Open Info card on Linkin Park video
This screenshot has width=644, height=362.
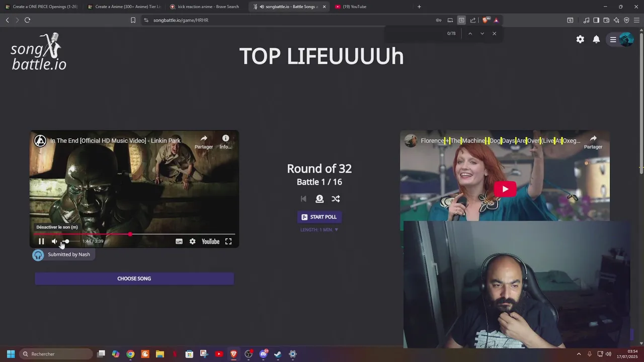[225, 142]
